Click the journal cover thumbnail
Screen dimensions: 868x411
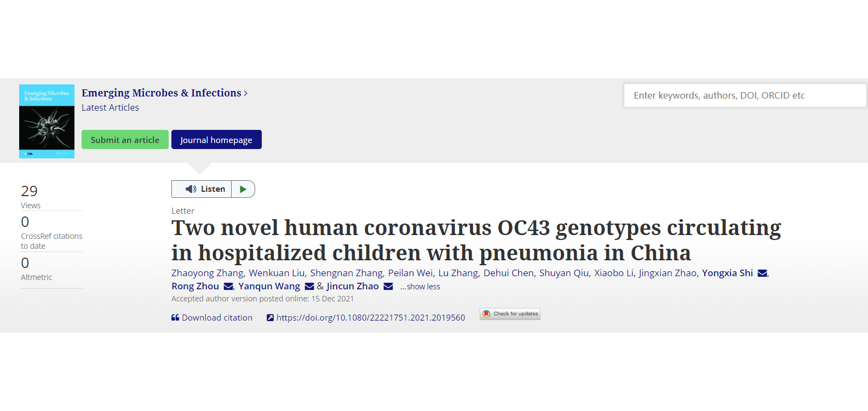tap(47, 121)
